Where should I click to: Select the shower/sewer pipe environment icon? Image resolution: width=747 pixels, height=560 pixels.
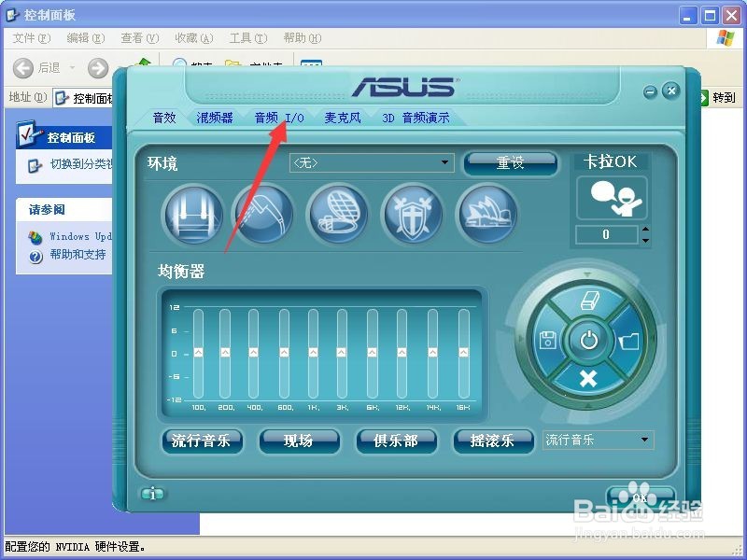pyautogui.click(x=264, y=214)
